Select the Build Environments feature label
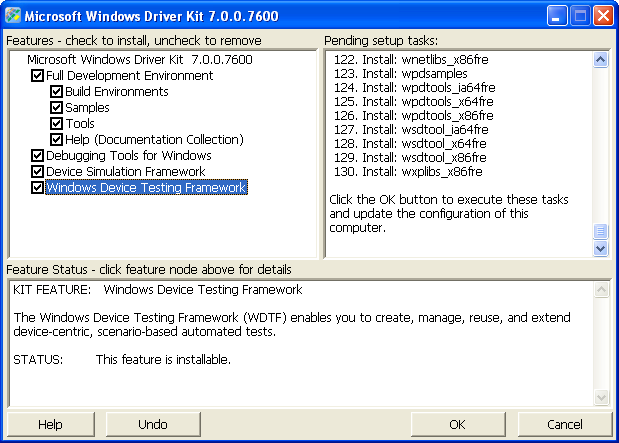The image size is (619, 443). tap(117, 92)
